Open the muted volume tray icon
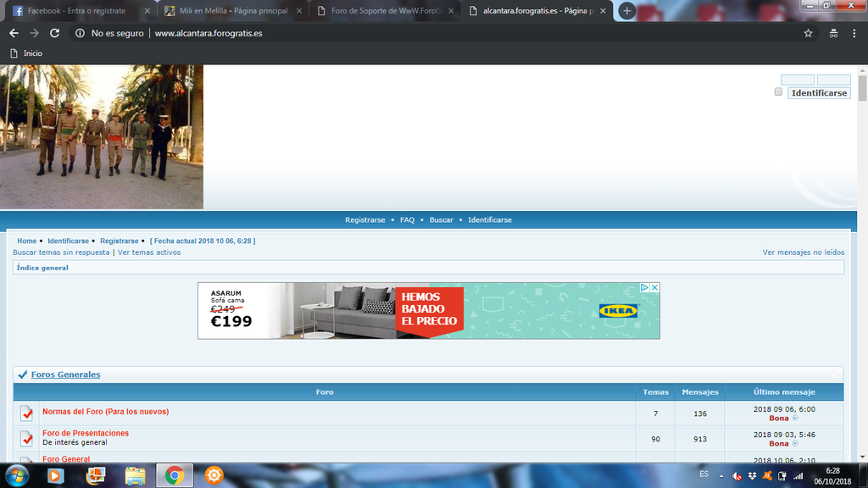 737,476
